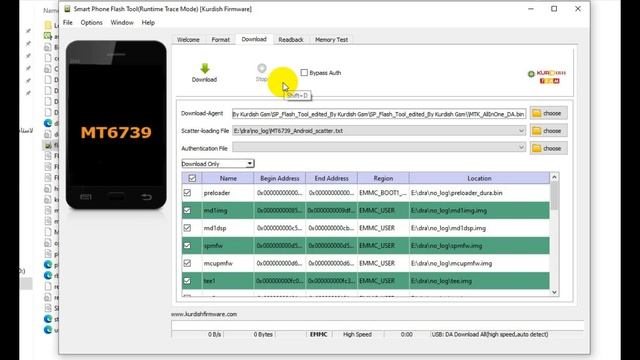Click the High Speed status bar entry
Image resolution: width=640 pixels, height=360 pixels.
click(x=357, y=334)
